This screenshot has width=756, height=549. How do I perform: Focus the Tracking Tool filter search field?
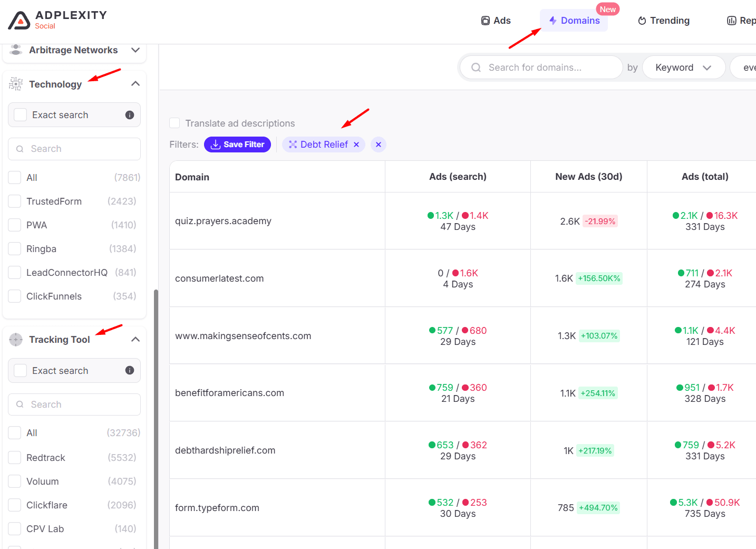(74, 404)
